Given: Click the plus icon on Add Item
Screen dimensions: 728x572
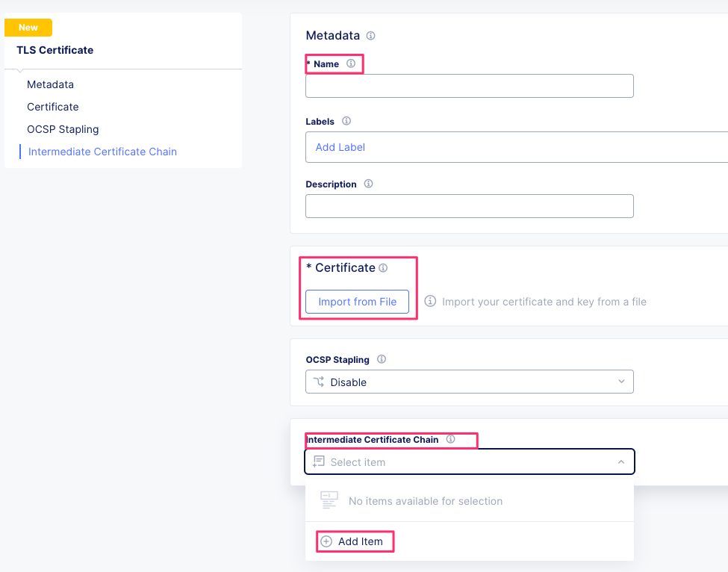Looking at the screenshot, I should click(326, 541).
